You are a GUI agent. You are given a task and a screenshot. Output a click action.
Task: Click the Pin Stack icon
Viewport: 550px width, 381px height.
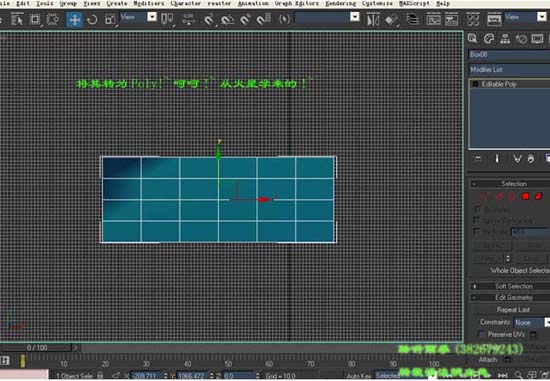pyautogui.click(x=478, y=159)
